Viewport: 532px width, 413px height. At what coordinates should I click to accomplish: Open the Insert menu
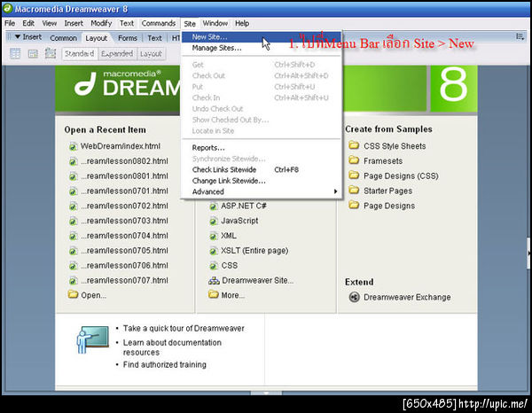(x=74, y=23)
